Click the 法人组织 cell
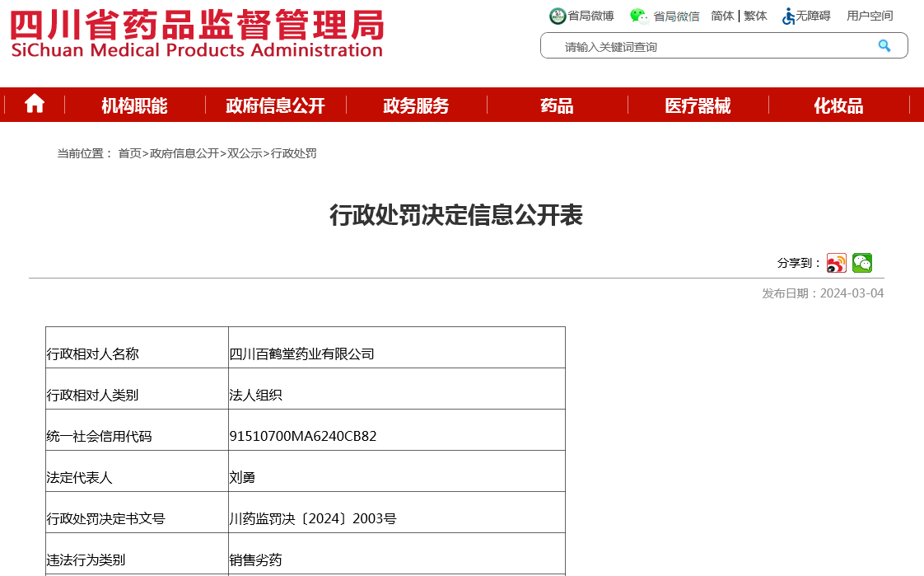 coord(397,389)
